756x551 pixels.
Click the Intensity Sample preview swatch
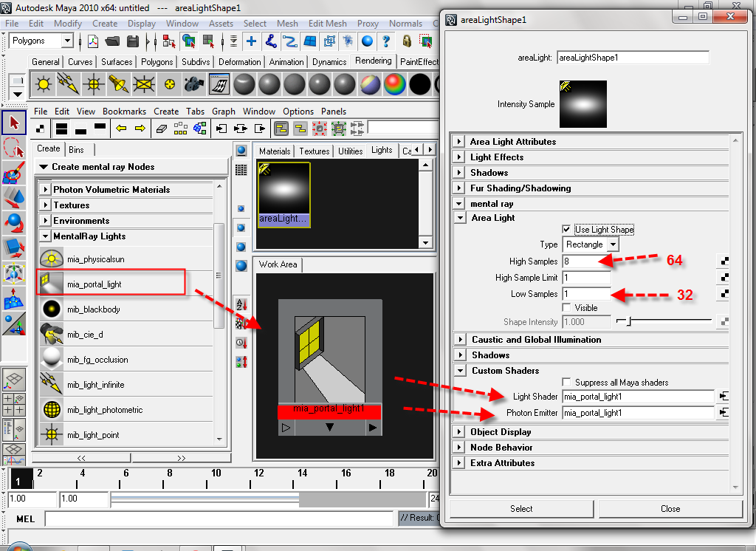click(583, 104)
